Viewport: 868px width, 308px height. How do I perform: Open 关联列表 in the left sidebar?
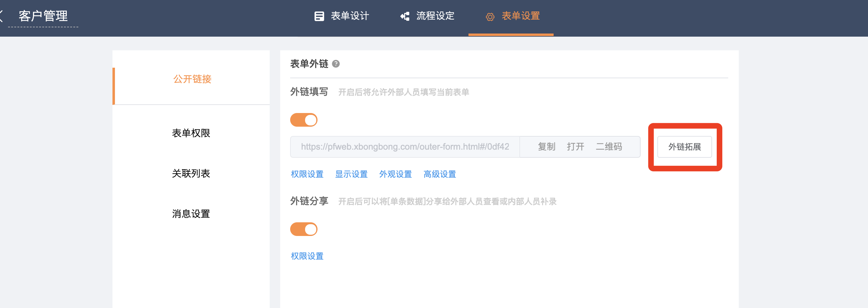tap(191, 173)
